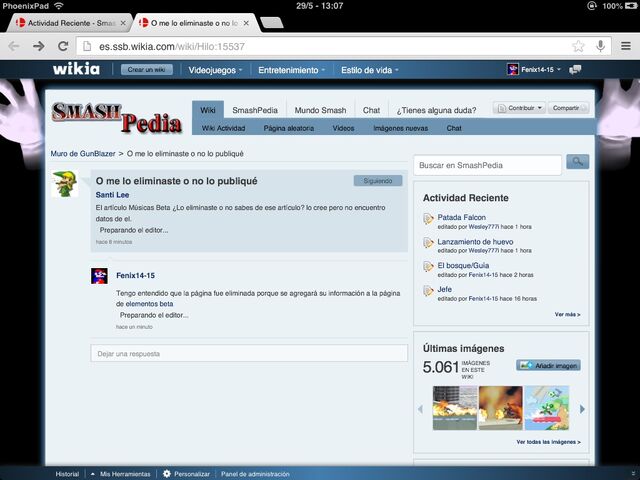Click the SmashPedia logo
This screenshot has height=480, width=640.
click(x=116, y=117)
